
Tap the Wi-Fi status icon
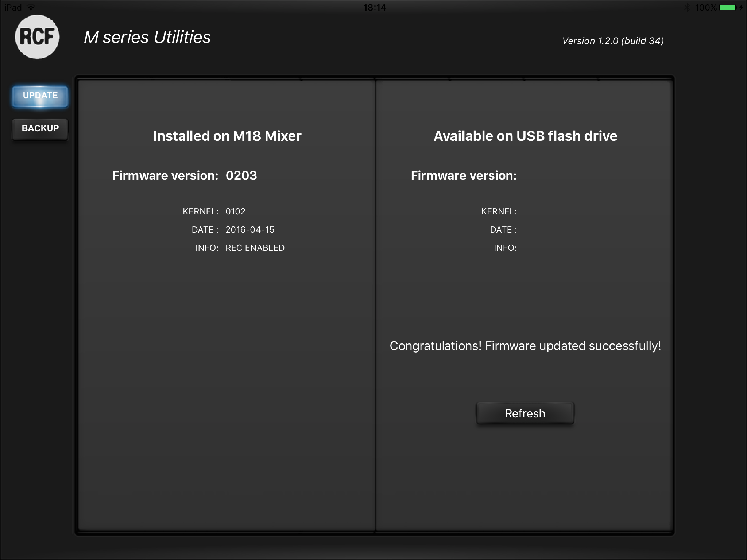31,7
